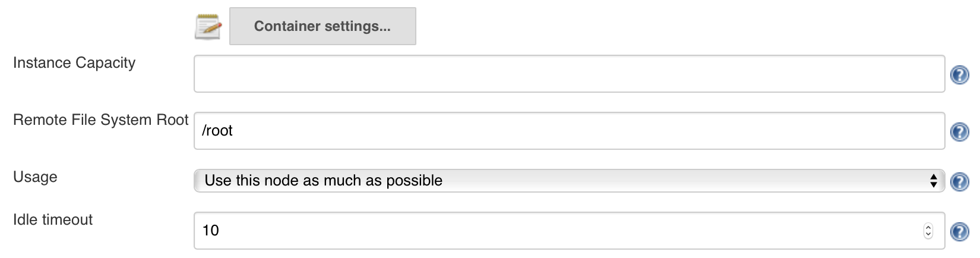Show help for Instance Capacity
Image resolution: width=980 pixels, height=258 pixels.
click(x=960, y=75)
